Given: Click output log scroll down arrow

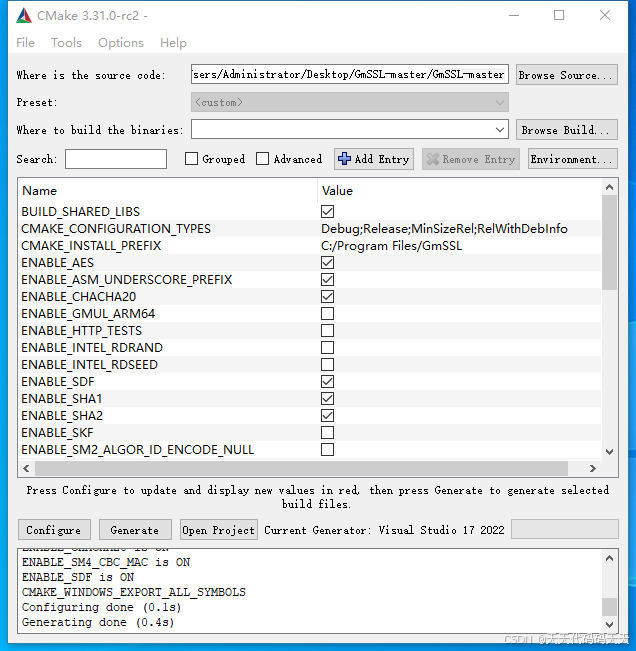Looking at the screenshot, I should tap(609, 624).
